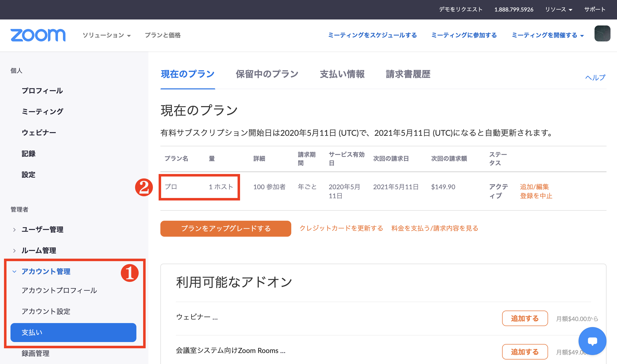Switch to 請求書履歴 tab

tap(408, 74)
